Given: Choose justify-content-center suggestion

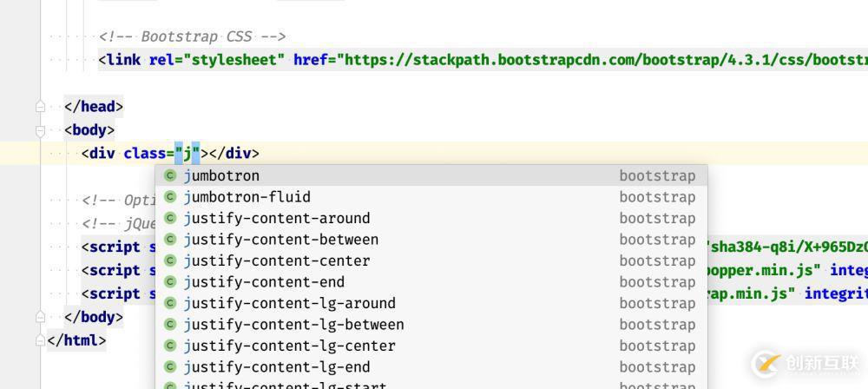Looking at the screenshot, I should pos(431,260).
